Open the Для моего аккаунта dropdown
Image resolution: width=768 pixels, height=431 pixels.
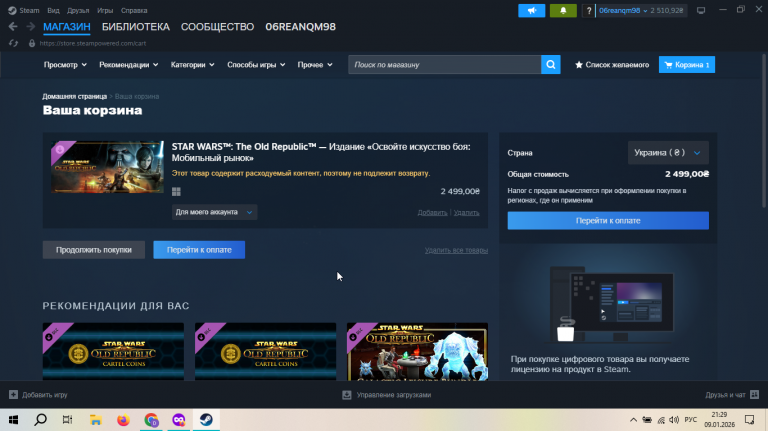point(214,212)
